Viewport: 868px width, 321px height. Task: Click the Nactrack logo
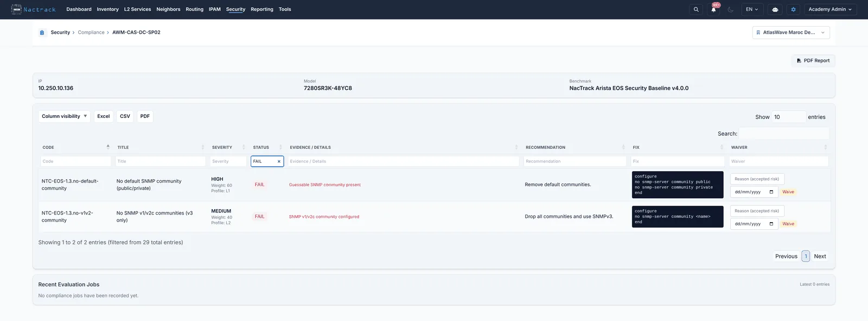33,9
